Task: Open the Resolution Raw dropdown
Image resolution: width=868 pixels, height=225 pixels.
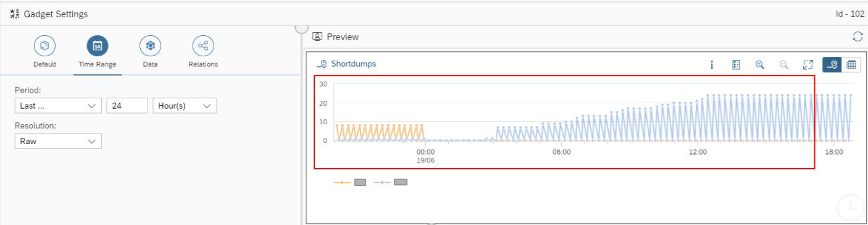Action: pyautogui.click(x=58, y=141)
